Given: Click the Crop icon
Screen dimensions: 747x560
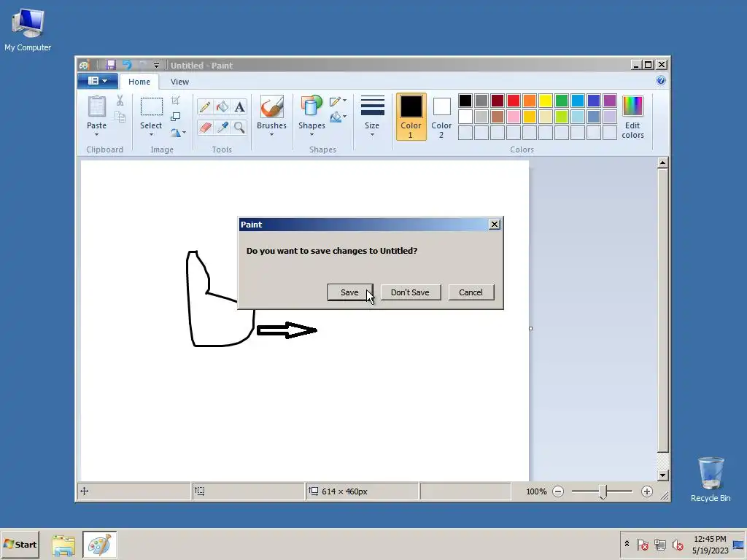Looking at the screenshot, I should tap(175, 100).
